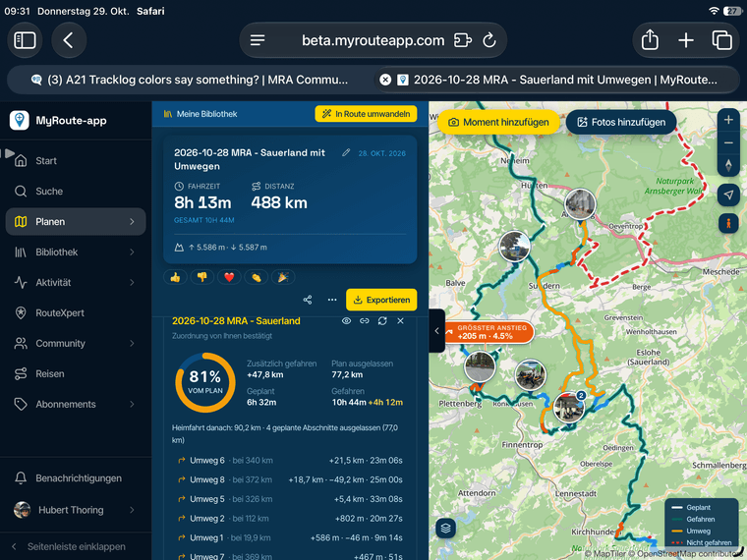Close the Sauerland mit Umwegen tab
747x560 pixels.
point(385,80)
